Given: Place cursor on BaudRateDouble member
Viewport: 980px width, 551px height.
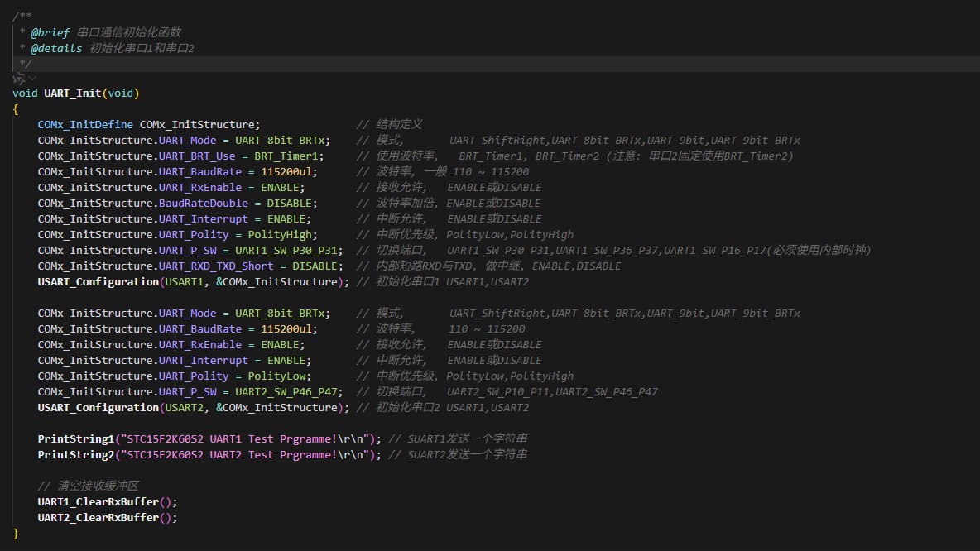Looking at the screenshot, I should tap(203, 203).
